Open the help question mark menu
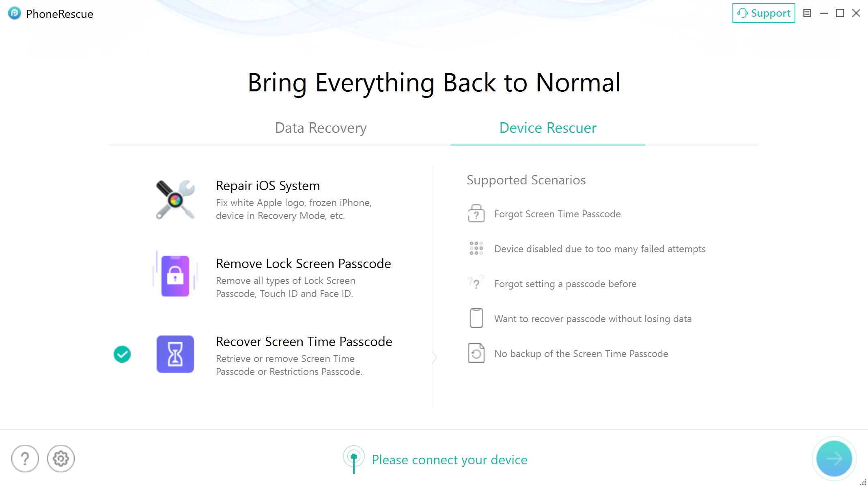This screenshot has height=487, width=868. pyautogui.click(x=25, y=458)
